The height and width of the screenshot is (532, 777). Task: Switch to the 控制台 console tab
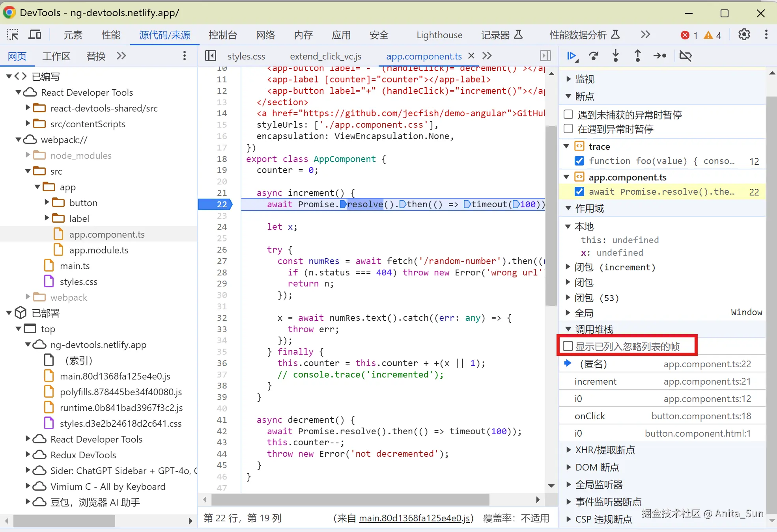[222, 35]
